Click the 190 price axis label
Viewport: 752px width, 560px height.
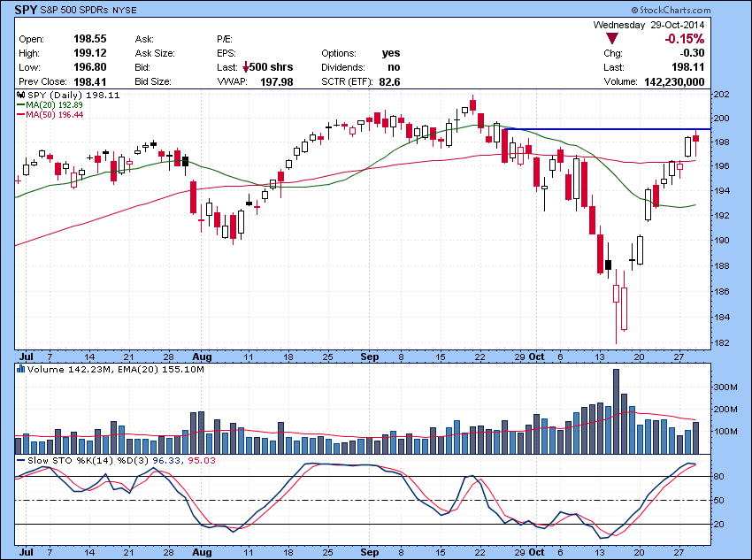pyautogui.click(x=722, y=241)
